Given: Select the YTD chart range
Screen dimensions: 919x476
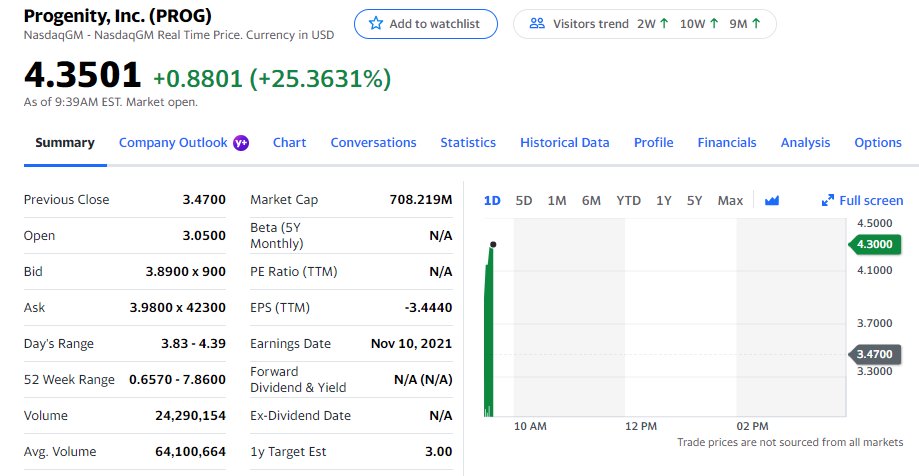Looking at the screenshot, I should pos(628,200).
